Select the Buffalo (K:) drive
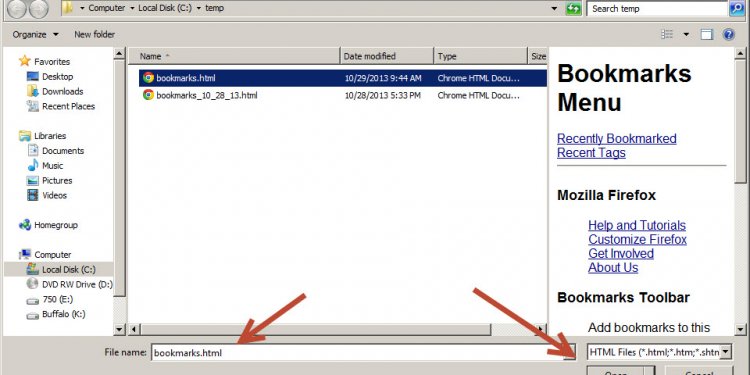 tap(64, 314)
